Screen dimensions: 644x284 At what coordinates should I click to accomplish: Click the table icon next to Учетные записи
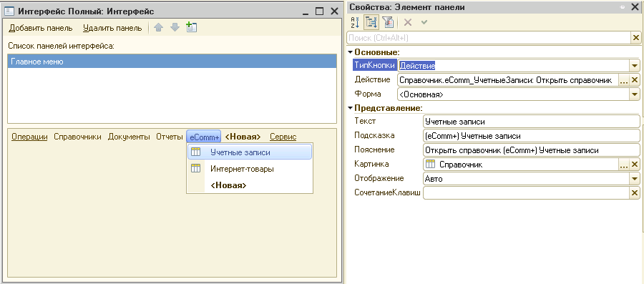196,152
